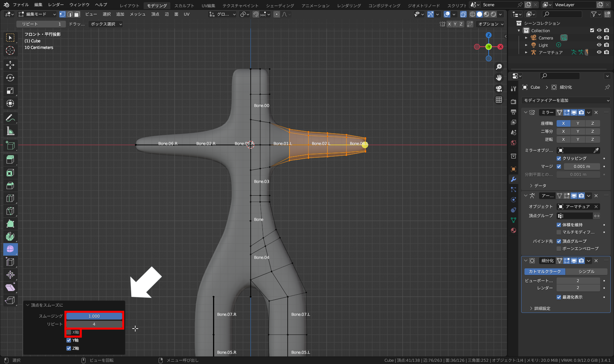Screen dimensions: 614x364
Task: Select the Move tool in left toolbar
Action: [x=10, y=65]
